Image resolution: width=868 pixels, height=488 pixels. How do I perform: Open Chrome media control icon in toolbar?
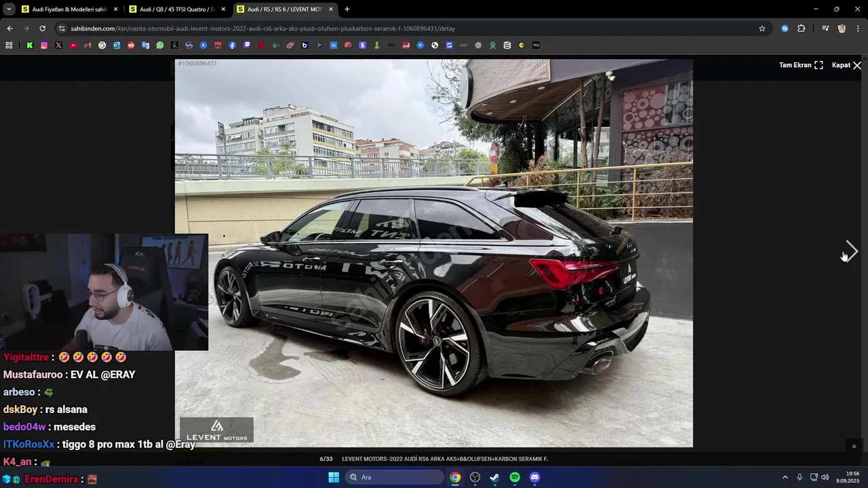tap(825, 28)
